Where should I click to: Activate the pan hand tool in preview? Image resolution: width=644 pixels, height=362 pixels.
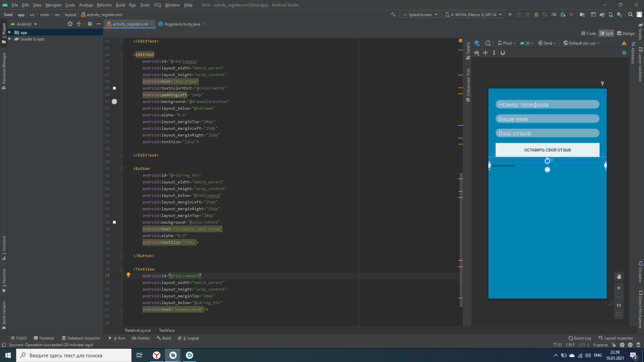click(x=619, y=277)
